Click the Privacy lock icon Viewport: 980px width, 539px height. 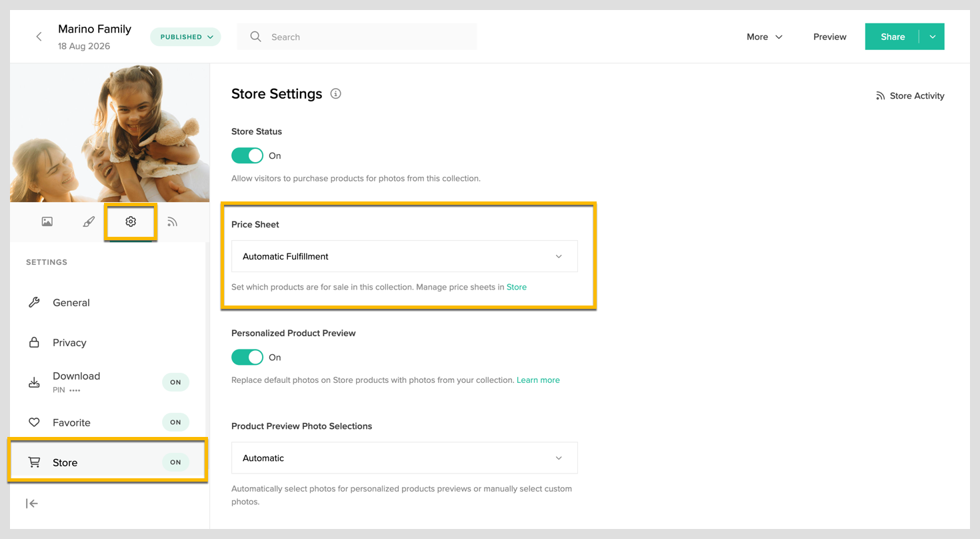pyautogui.click(x=34, y=342)
